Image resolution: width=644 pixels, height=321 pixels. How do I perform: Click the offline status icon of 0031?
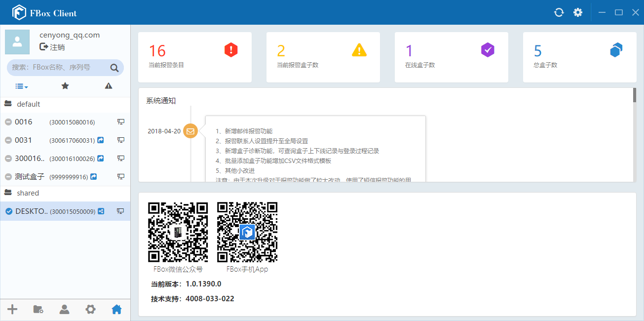coord(8,140)
